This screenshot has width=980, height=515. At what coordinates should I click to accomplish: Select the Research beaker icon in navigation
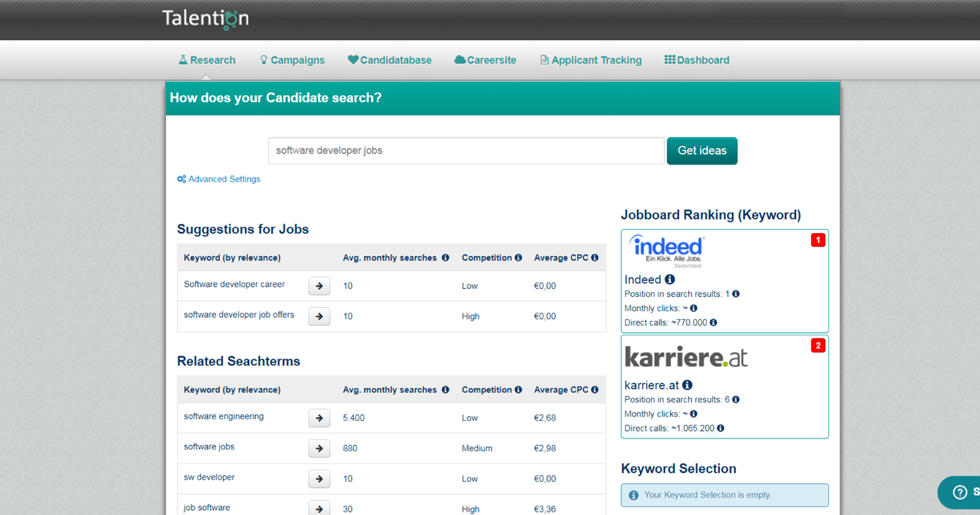tap(183, 60)
